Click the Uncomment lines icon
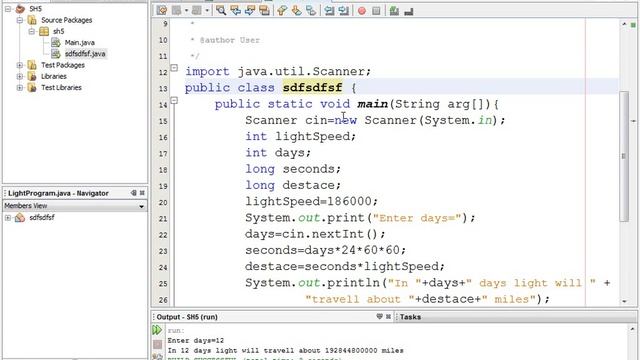Image resolution: width=640 pixels, height=360 pixels. pyautogui.click(x=409, y=11)
